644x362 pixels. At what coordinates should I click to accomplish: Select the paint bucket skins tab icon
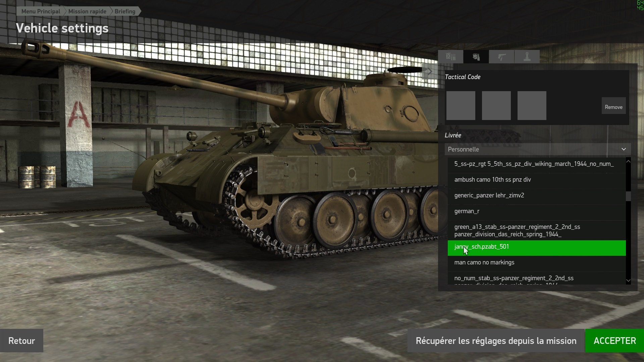(x=476, y=57)
